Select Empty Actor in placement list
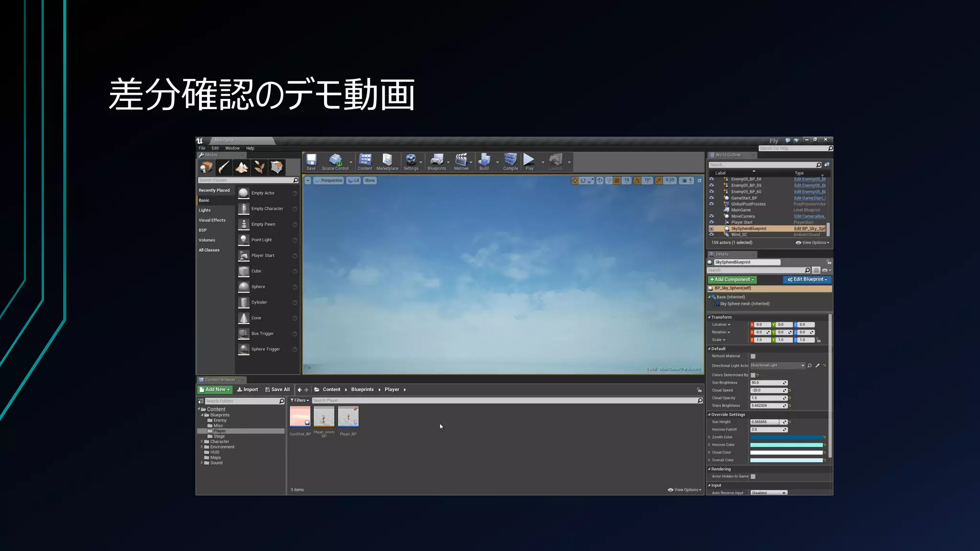Image resolution: width=980 pixels, height=551 pixels. [267, 193]
